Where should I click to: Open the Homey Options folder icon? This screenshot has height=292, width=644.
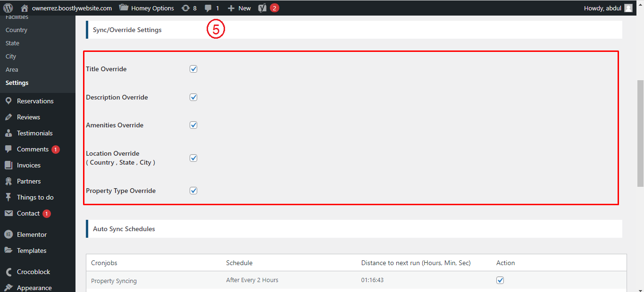click(124, 8)
